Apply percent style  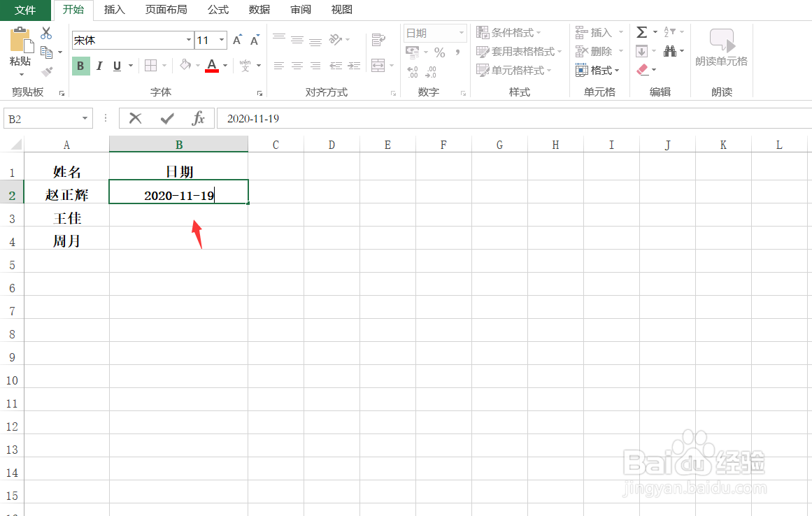[x=440, y=52]
